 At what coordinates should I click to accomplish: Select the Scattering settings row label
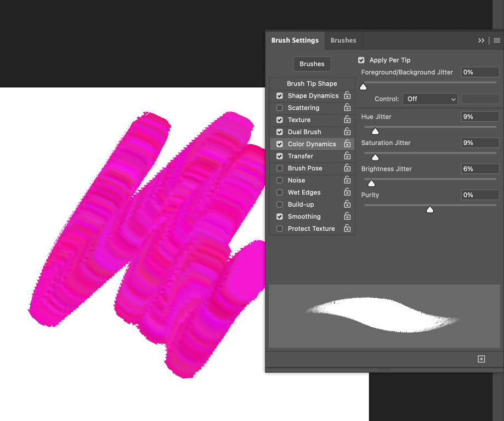click(x=304, y=107)
